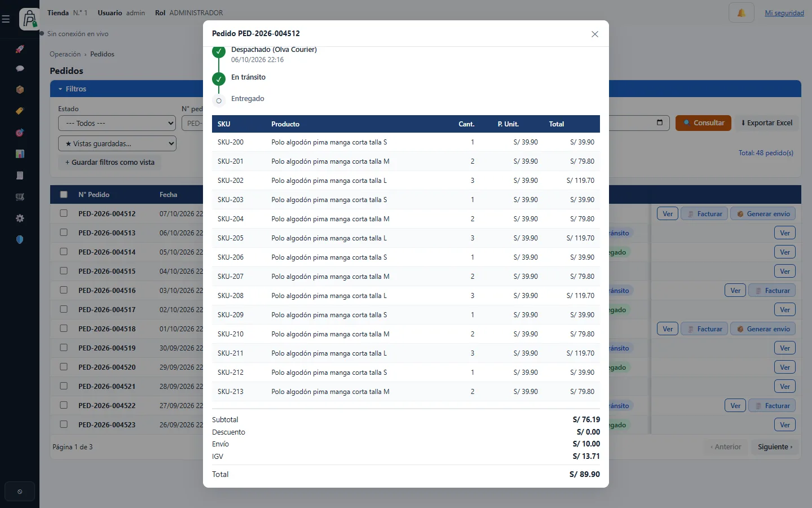Open the rocket icon in the sidebar
Image resolution: width=812 pixels, height=508 pixels.
20,49
